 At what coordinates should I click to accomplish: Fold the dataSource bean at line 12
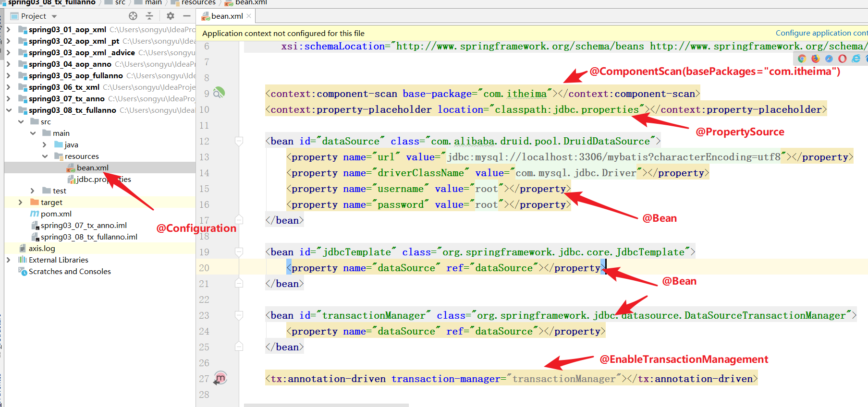point(239,141)
